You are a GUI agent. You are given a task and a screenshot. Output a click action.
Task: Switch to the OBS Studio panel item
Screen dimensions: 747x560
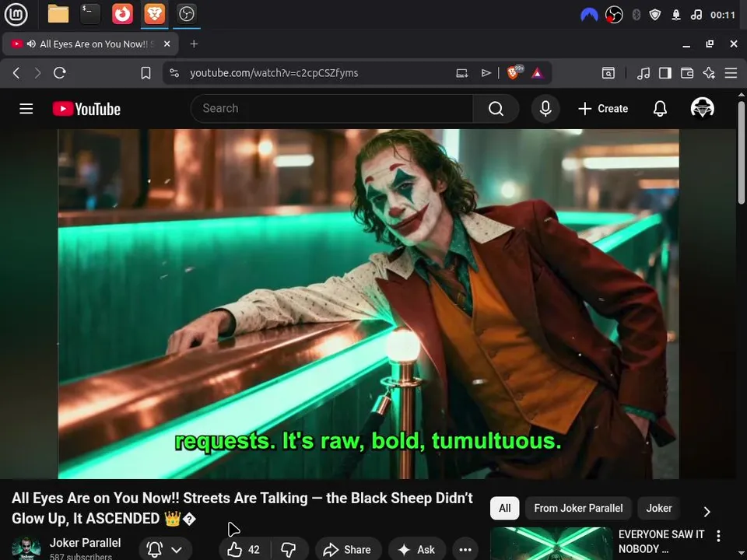pos(186,14)
